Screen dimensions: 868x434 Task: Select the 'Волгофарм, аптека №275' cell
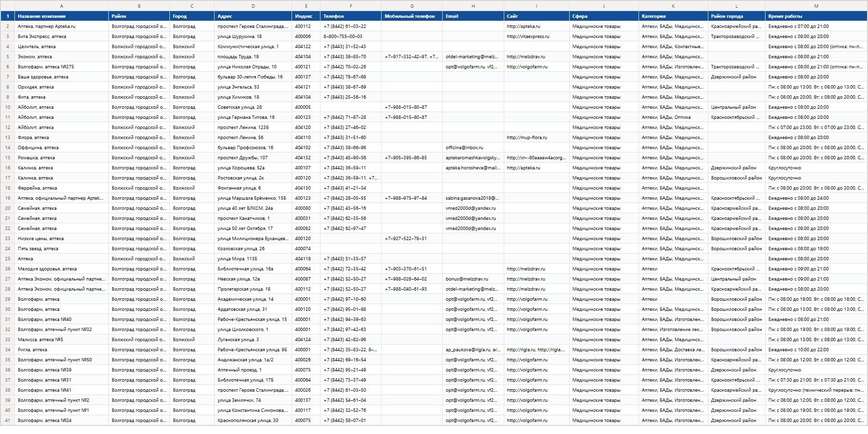tap(62, 67)
